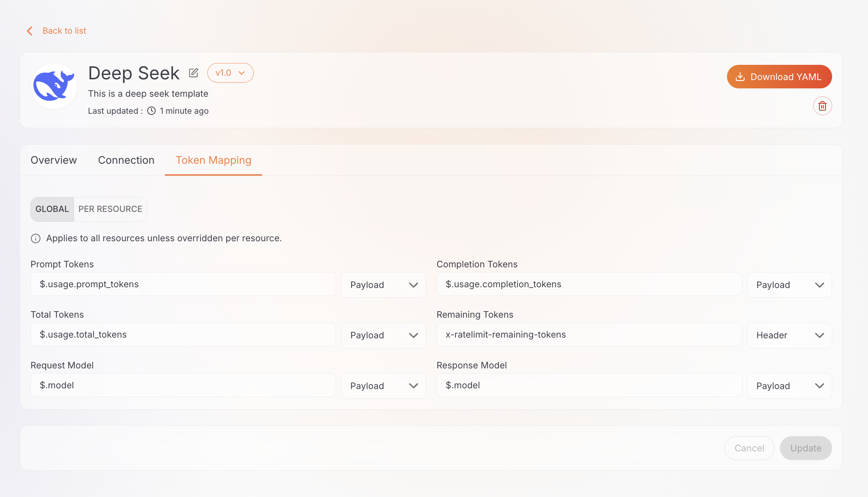Open Prompt Tokens Payload dropdown
Viewport: 868px width, 497px height.
384,285
